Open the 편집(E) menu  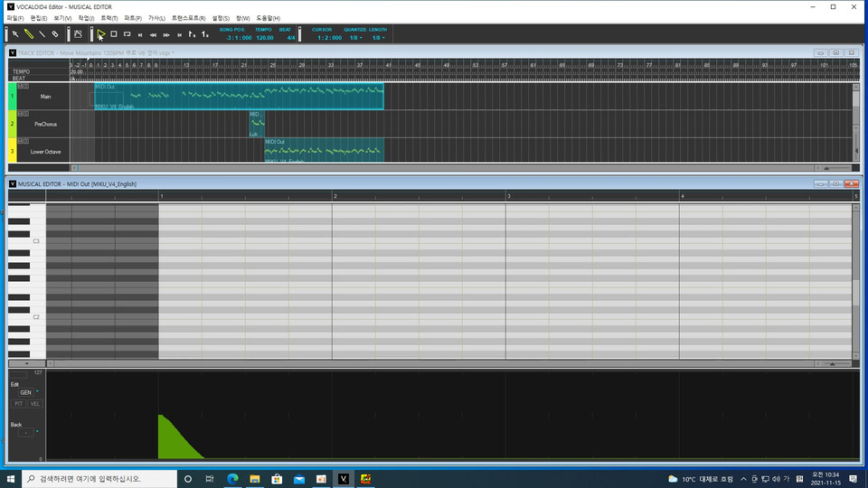(39, 18)
